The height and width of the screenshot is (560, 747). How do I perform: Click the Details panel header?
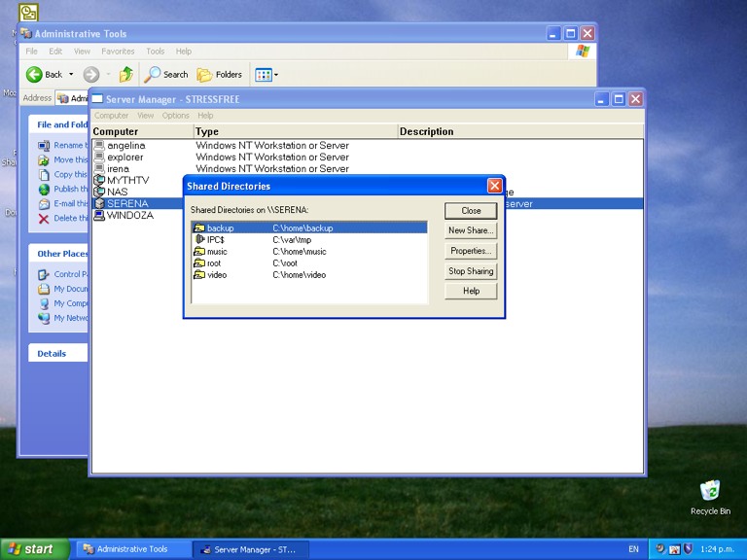coord(57,353)
